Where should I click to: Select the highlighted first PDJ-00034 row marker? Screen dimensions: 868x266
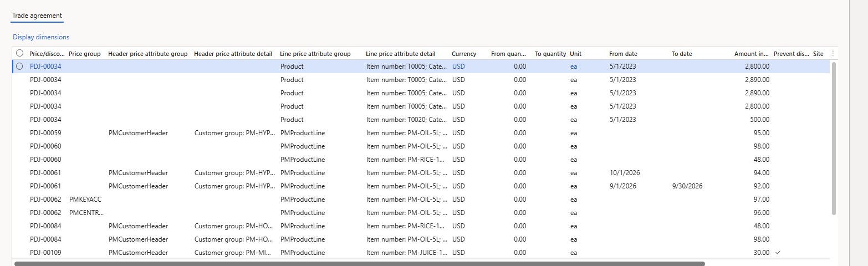[x=20, y=66]
